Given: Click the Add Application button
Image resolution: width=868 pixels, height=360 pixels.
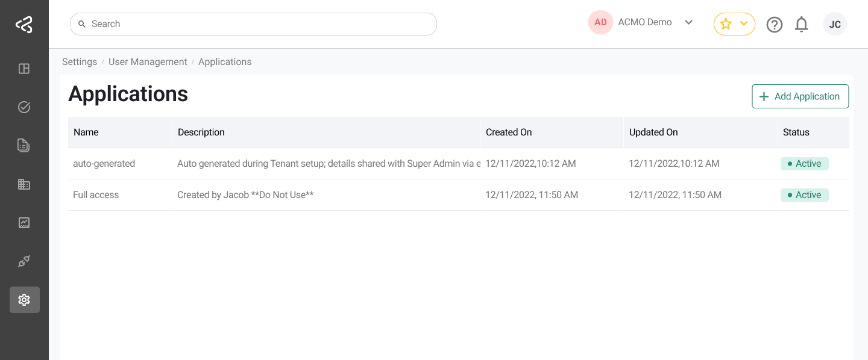Looking at the screenshot, I should 800,96.
